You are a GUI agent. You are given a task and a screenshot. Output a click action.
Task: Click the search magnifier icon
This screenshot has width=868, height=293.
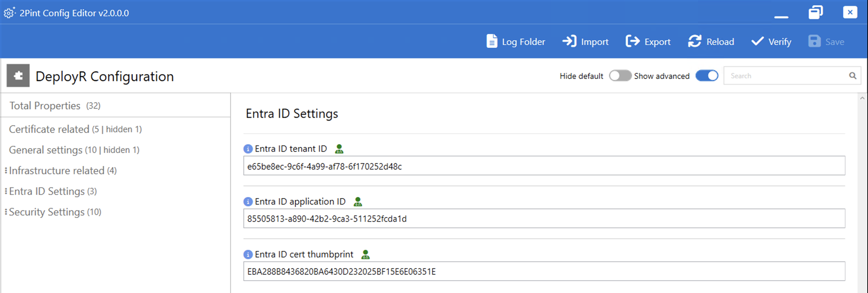[852, 76]
